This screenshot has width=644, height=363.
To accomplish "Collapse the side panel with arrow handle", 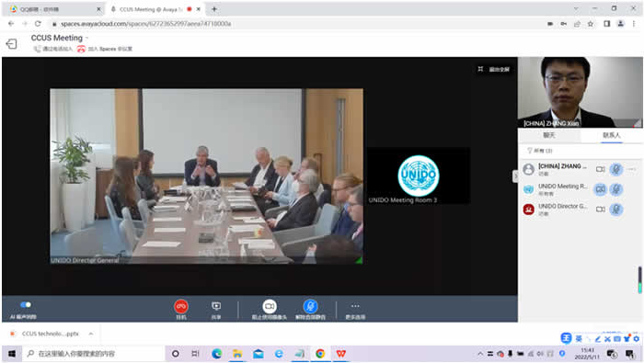I will coord(515,176).
